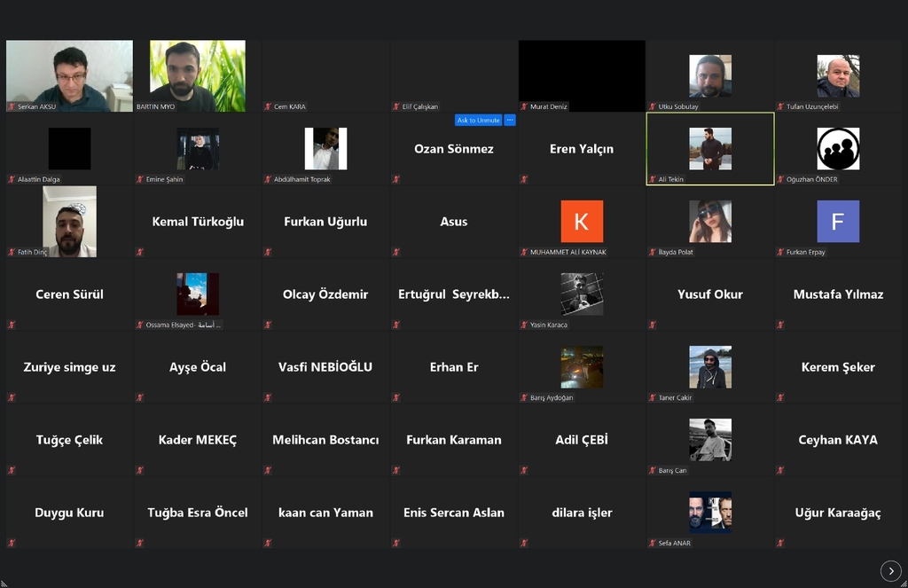Click Eren Yalçın participant name

[x=582, y=149]
